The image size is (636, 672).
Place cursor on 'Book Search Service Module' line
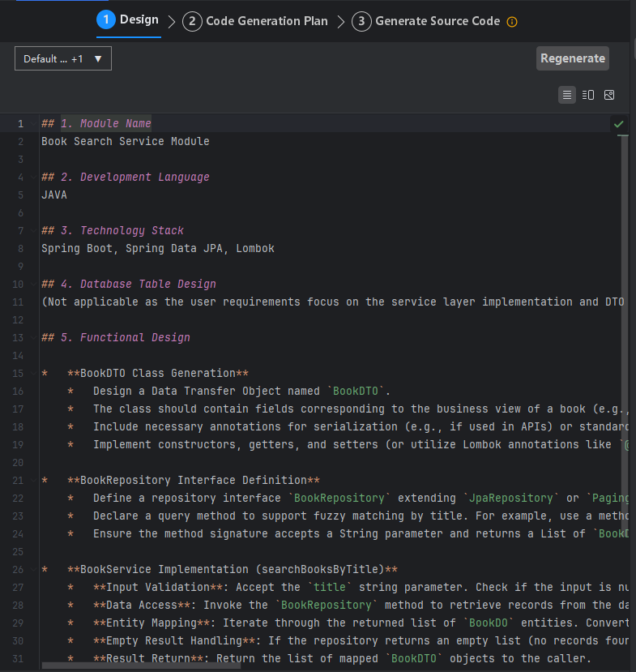tap(126, 141)
